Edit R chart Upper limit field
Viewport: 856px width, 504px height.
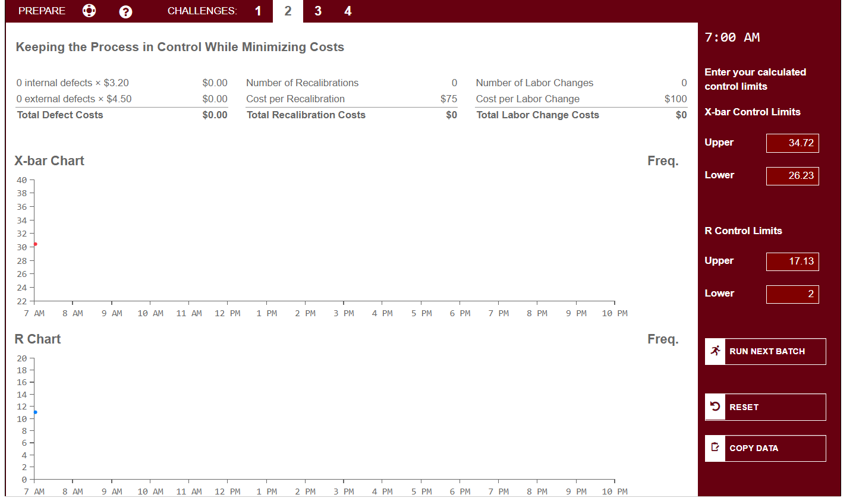tap(792, 261)
